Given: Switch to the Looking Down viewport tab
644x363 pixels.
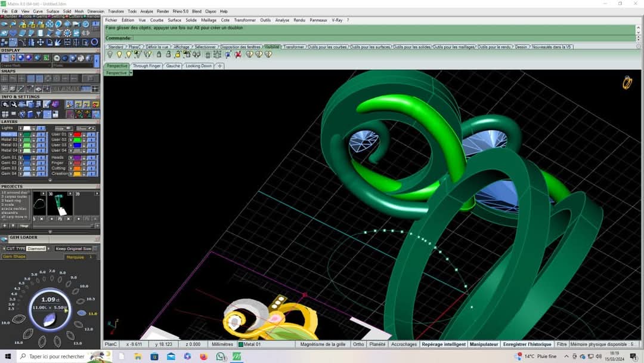Looking at the screenshot, I should (199, 66).
